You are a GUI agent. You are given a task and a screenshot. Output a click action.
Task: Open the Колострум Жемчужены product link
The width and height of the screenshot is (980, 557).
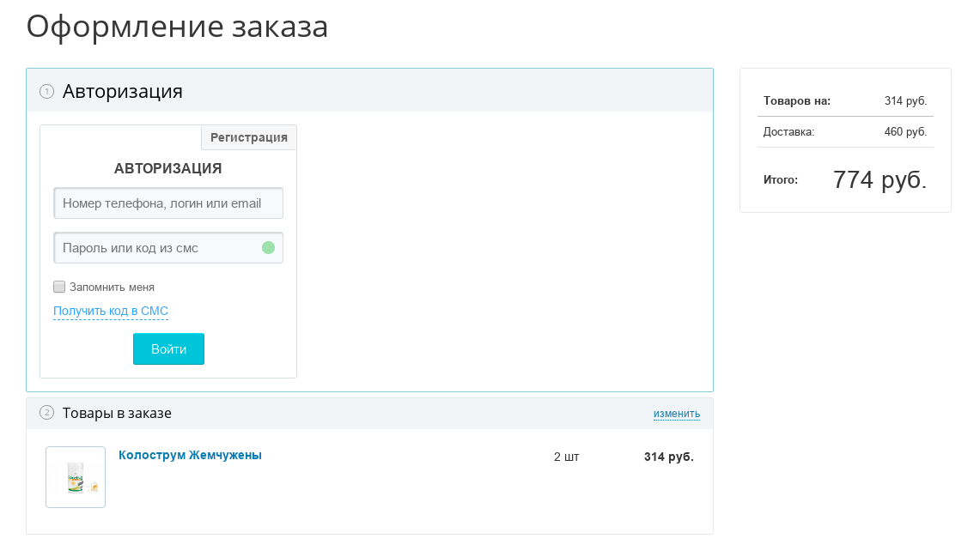(190, 455)
